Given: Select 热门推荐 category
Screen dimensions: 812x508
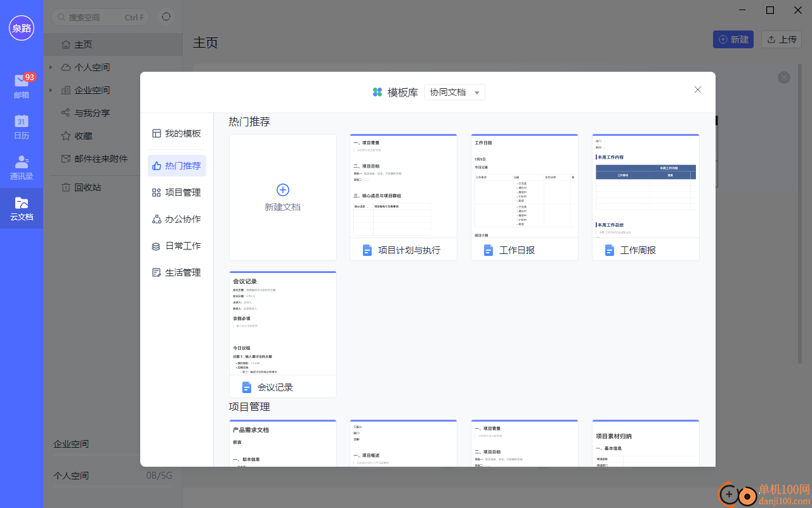Looking at the screenshot, I should pyautogui.click(x=176, y=166).
